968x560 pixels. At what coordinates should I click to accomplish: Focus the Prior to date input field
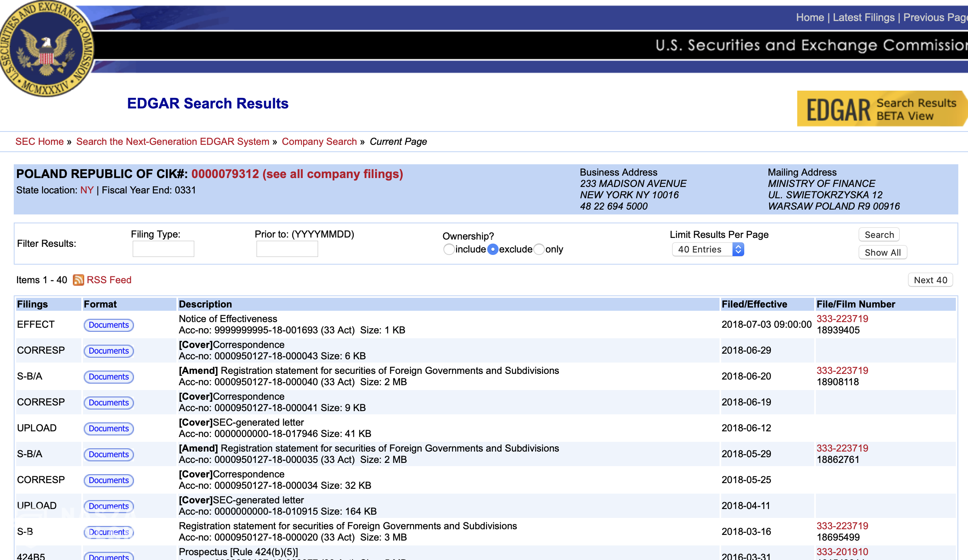(287, 249)
